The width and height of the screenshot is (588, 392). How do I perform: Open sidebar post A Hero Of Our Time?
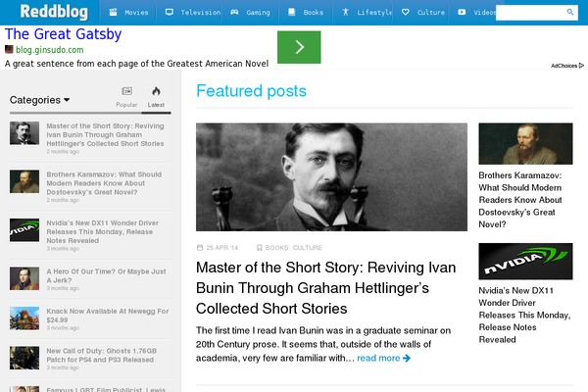coord(106,275)
